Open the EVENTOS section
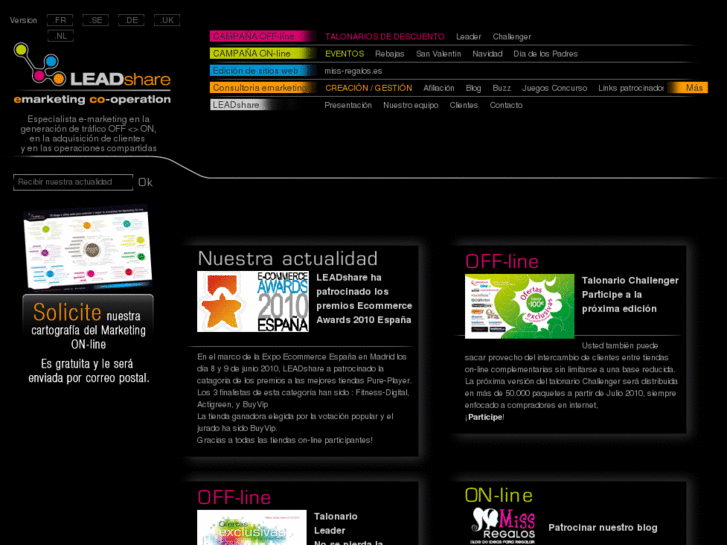The image size is (727, 545). [344, 54]
